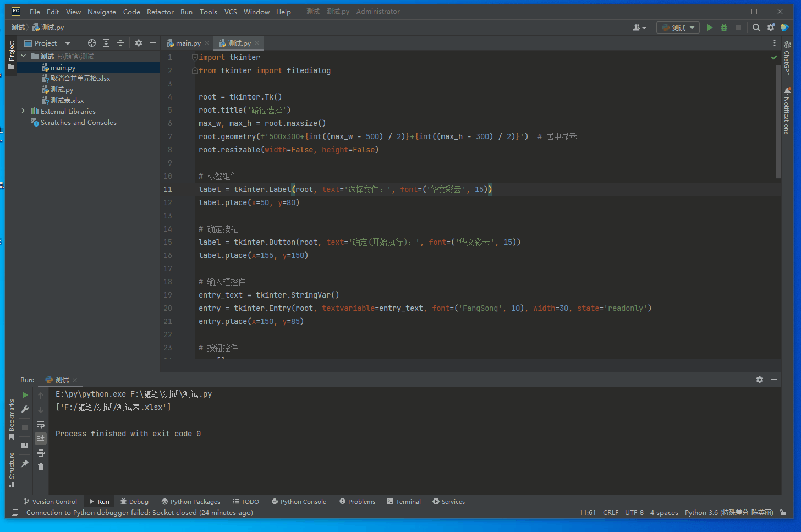Open Services tool window
Viewport: 801px width, 532px height.
point(448,502)
